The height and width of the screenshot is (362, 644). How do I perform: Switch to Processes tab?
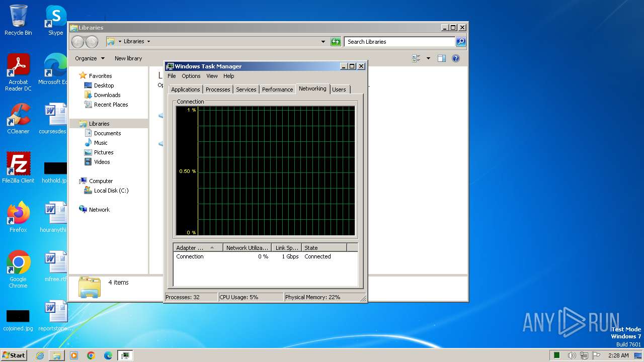coord(218,89)
